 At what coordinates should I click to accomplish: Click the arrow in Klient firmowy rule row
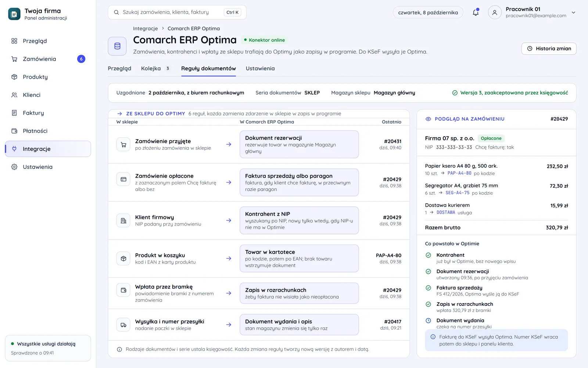coord(229,220)
